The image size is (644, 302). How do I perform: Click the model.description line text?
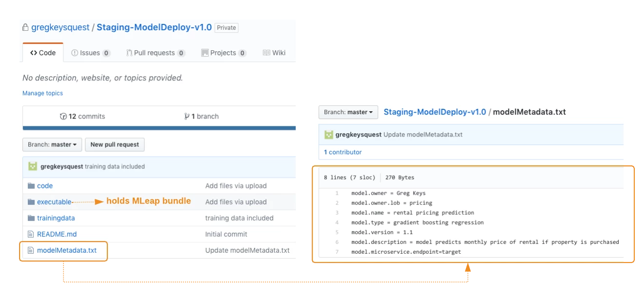(x=485, y=242)
